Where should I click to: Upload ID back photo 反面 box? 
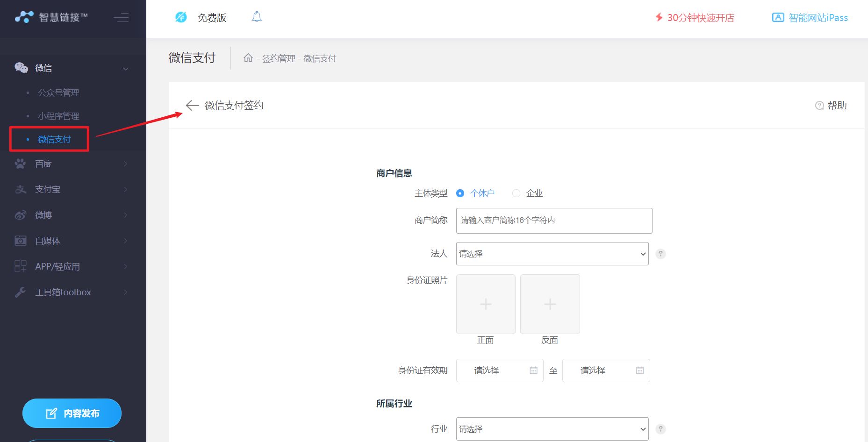pyautogui.click(x=550, y=304)
